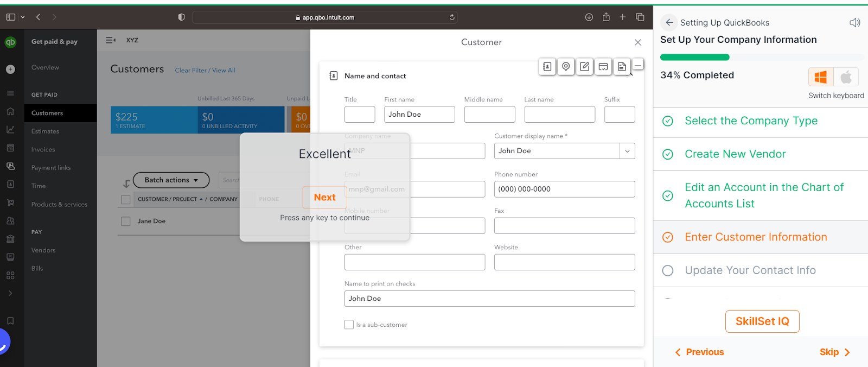Click the $225 estimate money bar segment
This screenshot has height=367, width=868.
pyautogui.click(x=154, y=120)
